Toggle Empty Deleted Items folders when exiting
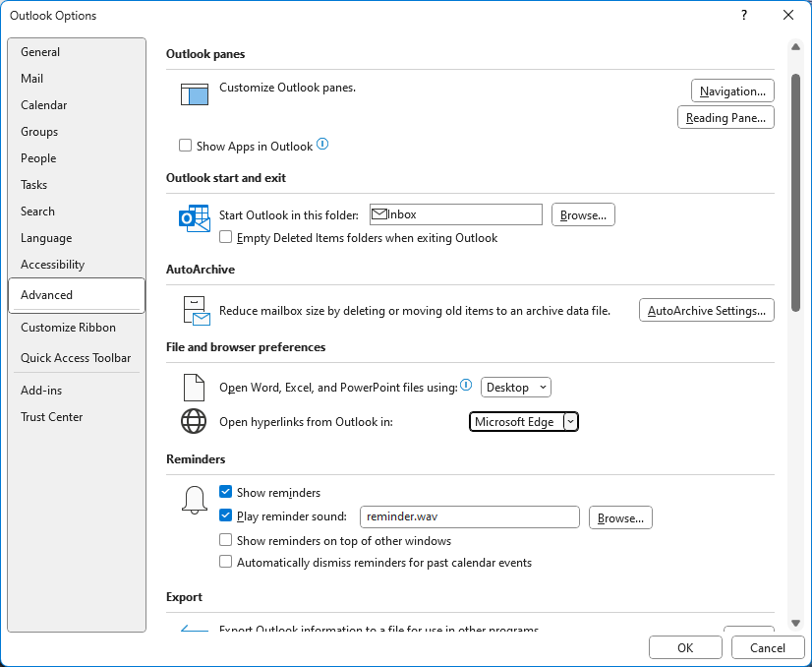812x667 pixels. [x=225, y=237]
